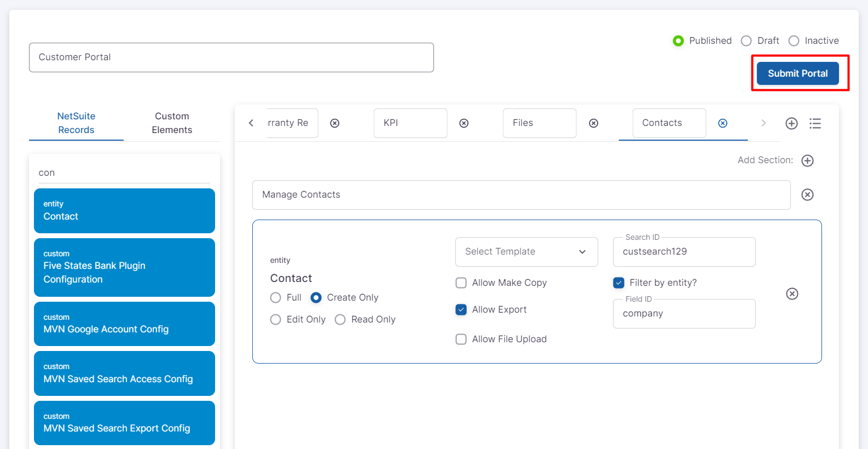The image size is (868, 449).
Task: Add a new tab with the plus icon
Action: (791, 123)
